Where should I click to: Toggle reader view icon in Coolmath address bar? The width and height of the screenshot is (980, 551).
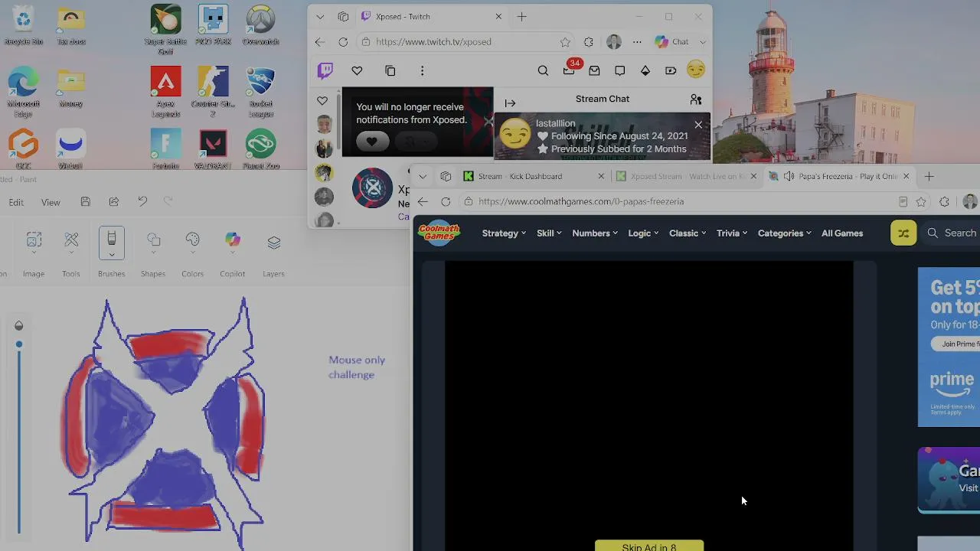(903, 201)
